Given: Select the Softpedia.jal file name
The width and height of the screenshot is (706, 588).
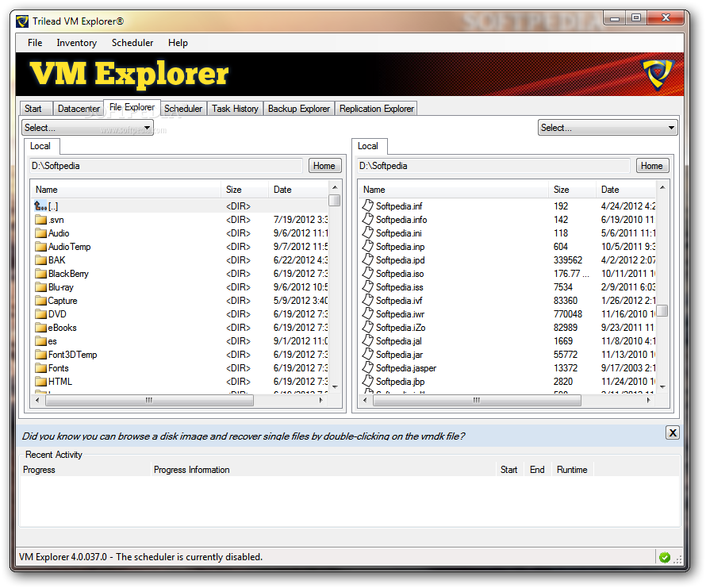Looking at the screenshot, I should pos(399,341).
